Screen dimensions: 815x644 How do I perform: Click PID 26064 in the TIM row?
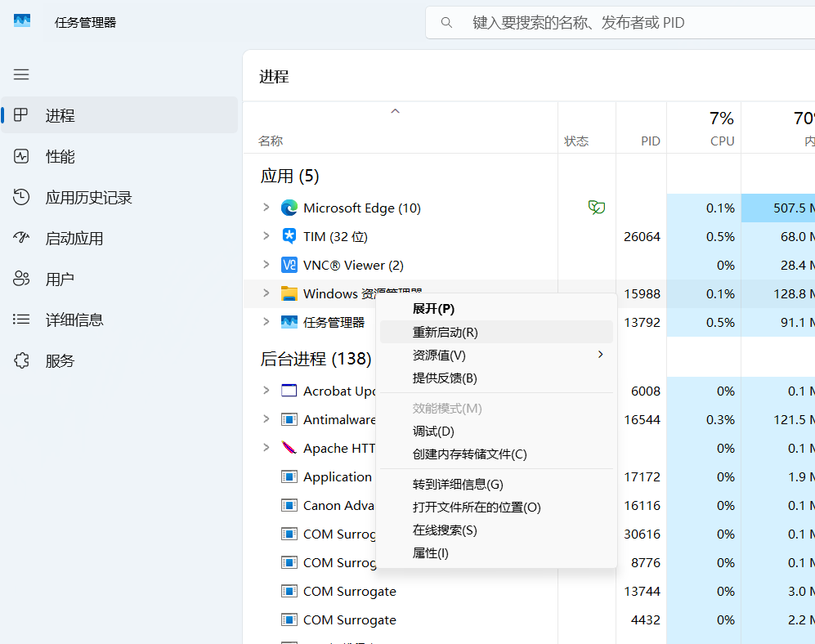pos(642,236)
